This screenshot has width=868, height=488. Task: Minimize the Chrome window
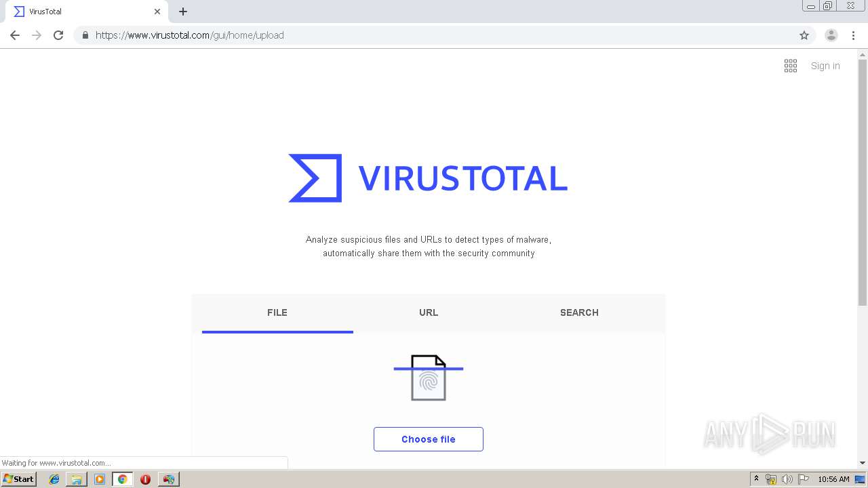coord(811,6)
